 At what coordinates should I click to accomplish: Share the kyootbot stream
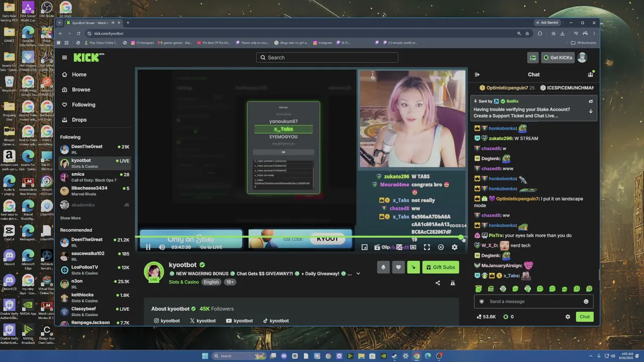point(438,283)
